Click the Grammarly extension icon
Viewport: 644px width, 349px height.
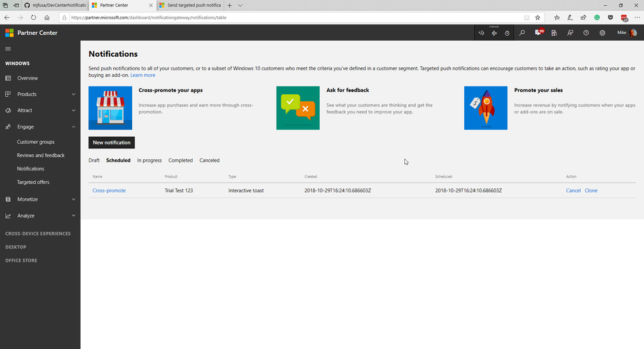point(597,17)
